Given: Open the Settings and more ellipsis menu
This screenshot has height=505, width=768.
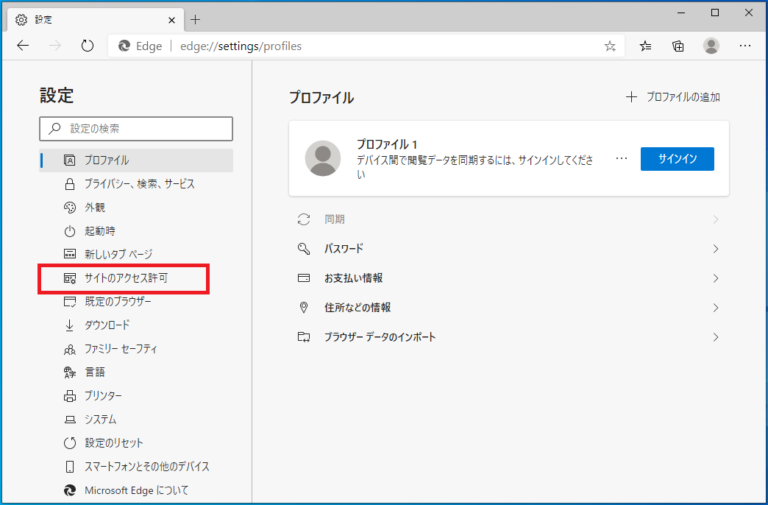Looking at the screenshot, I should pyautogui.click(x=745, y=46).
